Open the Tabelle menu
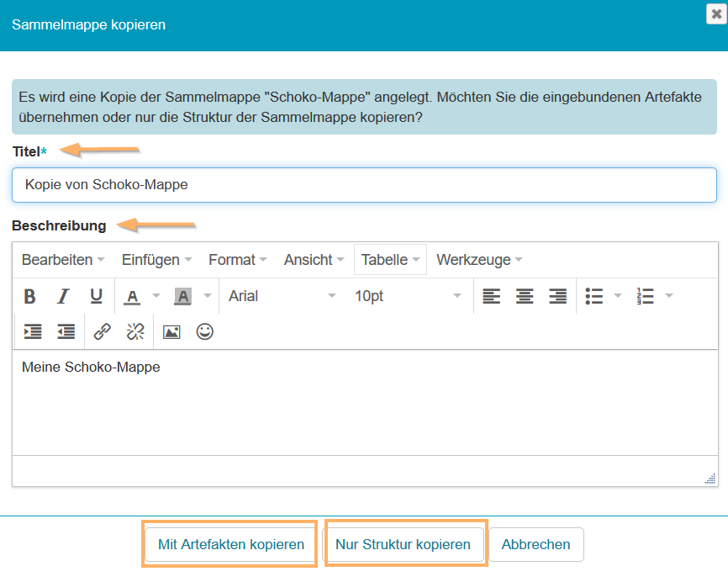Image resolution: width=728 pixels, height=582 pixels. [390, 260]
